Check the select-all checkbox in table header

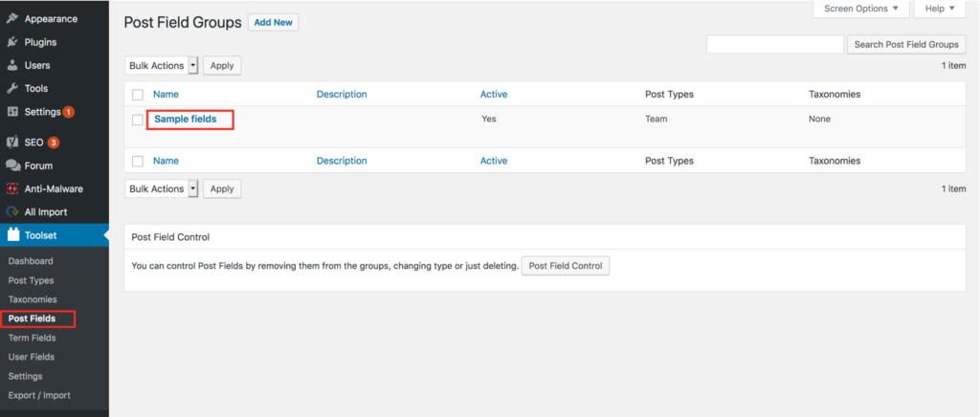pyautogui.click(x=138, y=95)
